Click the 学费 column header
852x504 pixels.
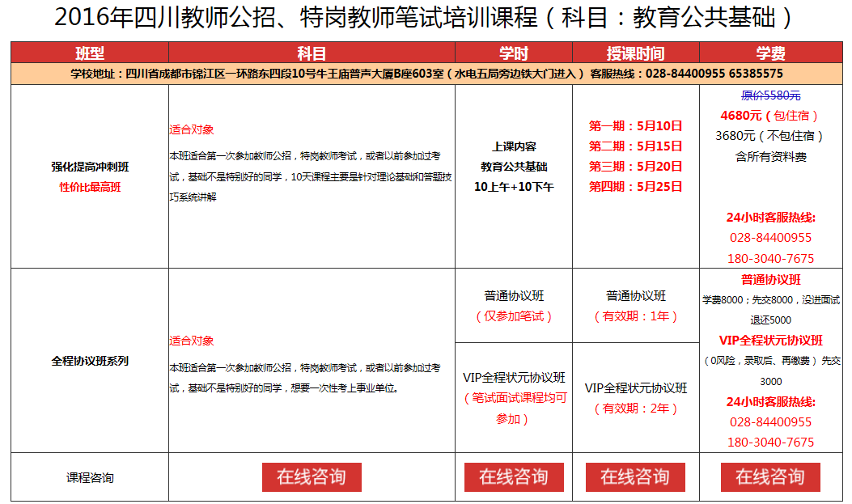[x=770, y=53]
